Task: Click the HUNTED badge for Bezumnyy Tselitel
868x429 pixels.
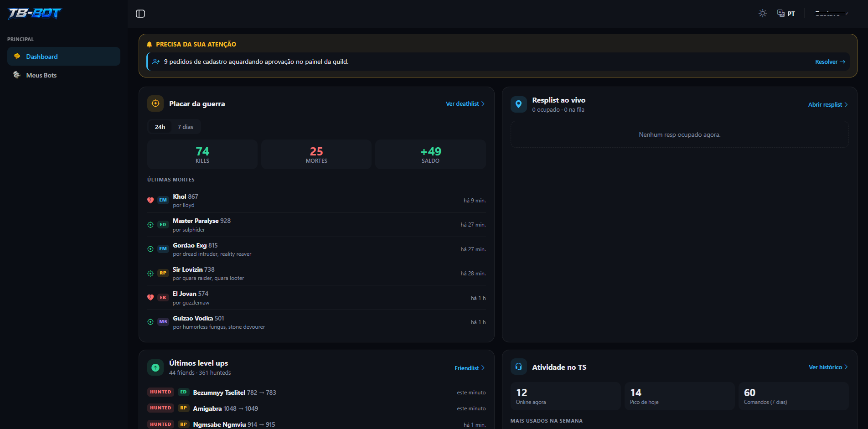Action: pos(160,392)
